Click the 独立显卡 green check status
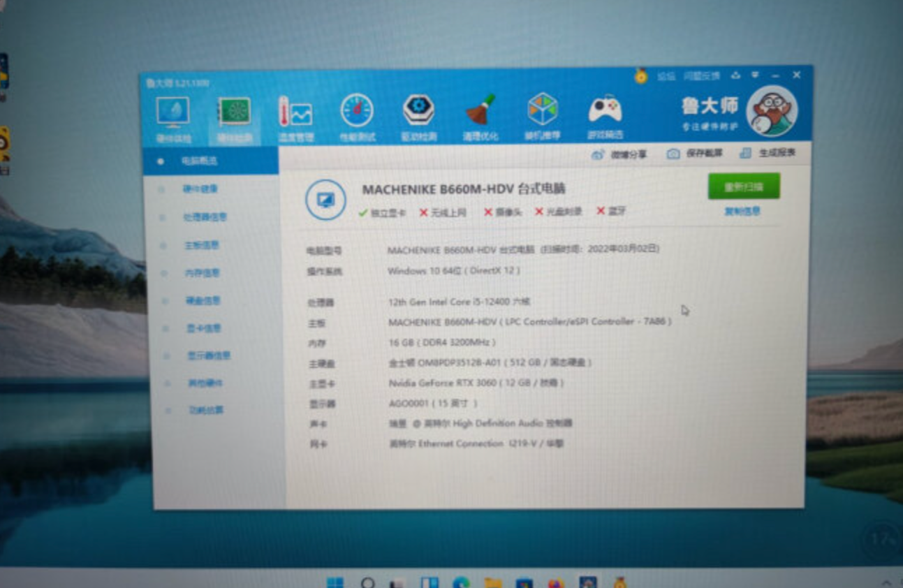 click(381, 212)
